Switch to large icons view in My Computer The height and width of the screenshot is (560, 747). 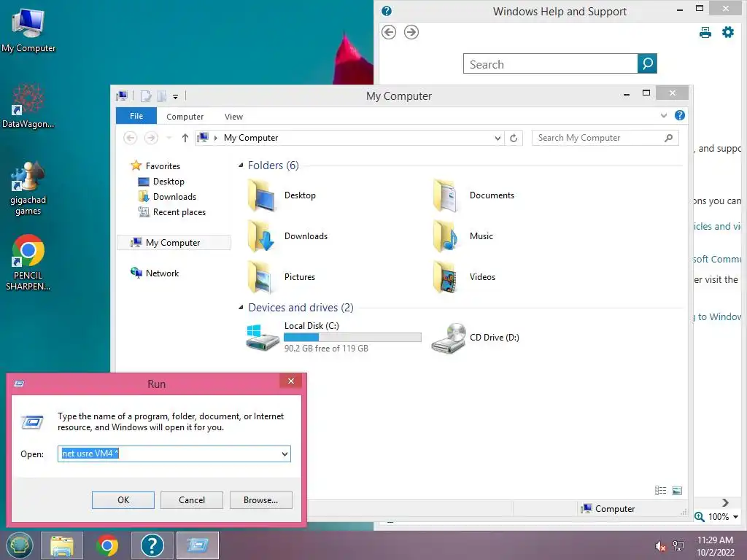click(677, 491)
